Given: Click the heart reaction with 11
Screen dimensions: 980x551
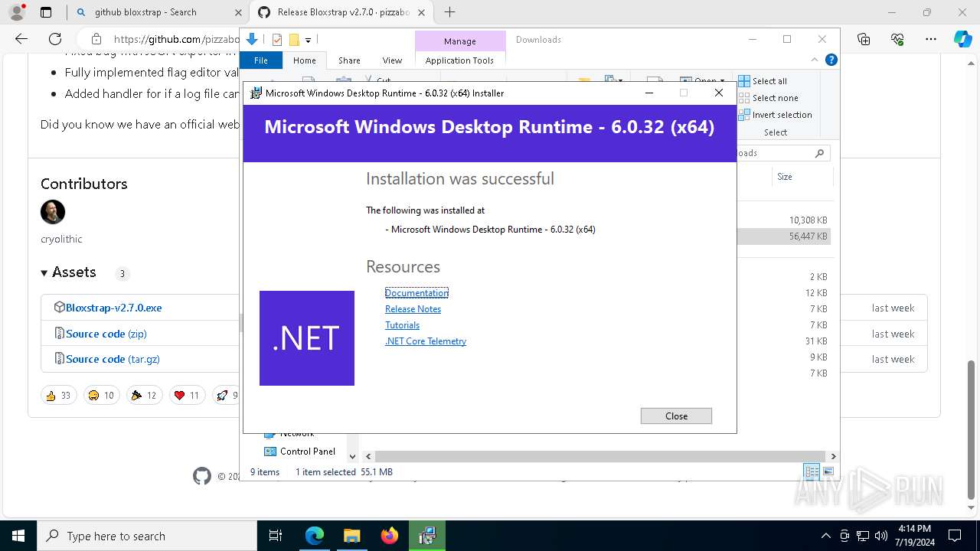Looking at the screenshot, I should [187, 396].
